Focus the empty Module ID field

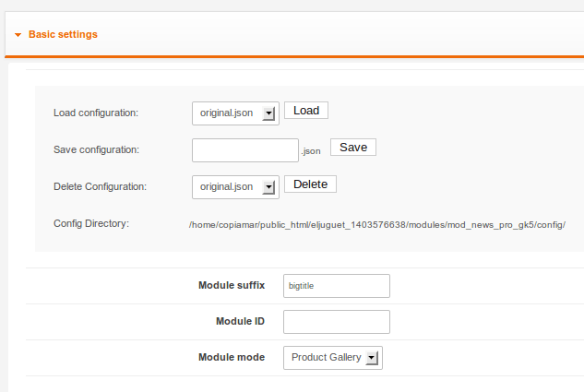[x=337, y=322]
